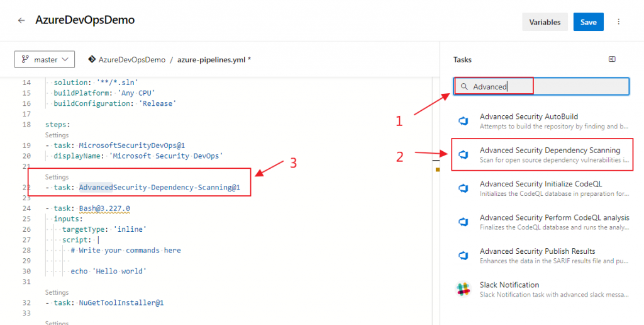Select the Advanced Security Initialize CodeQL task
Image resolution: width=644 pixels, height=325 pixels.
click(542, 188)
